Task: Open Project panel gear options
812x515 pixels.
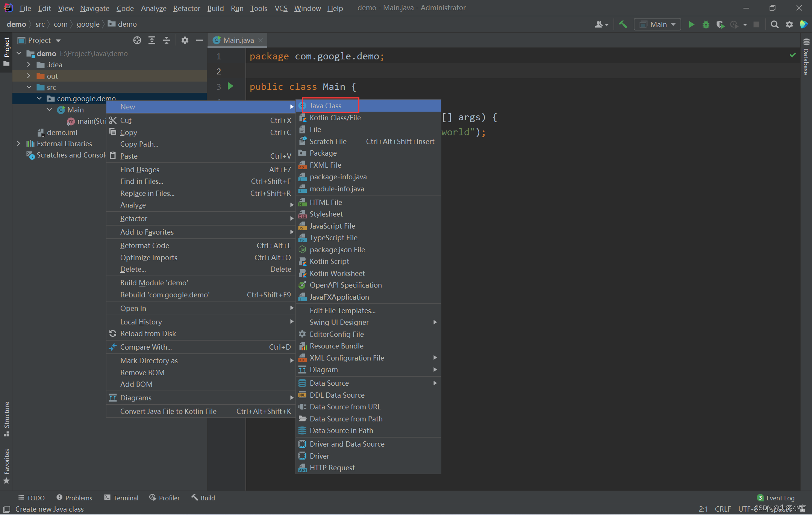Action: pos(185,40)
